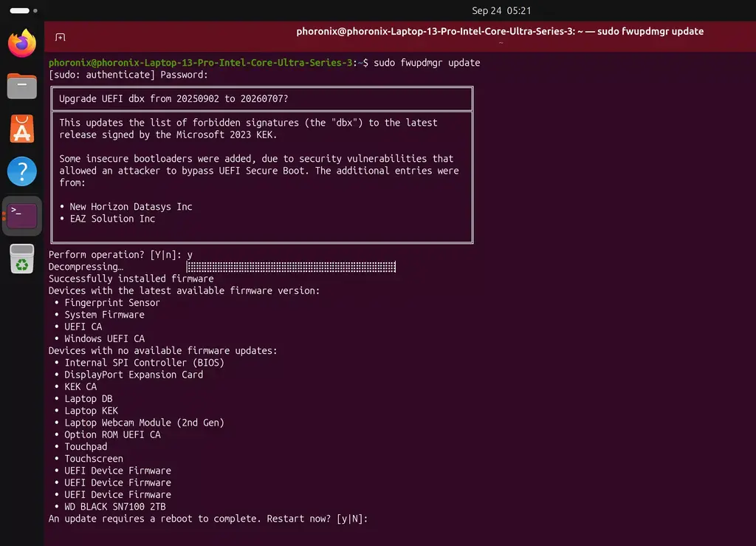Image resolution: width=756 pixels, height=546 pixels.
Task: Click 'Internal SPI Controller (BIOS)' entry
Action: 144,363
